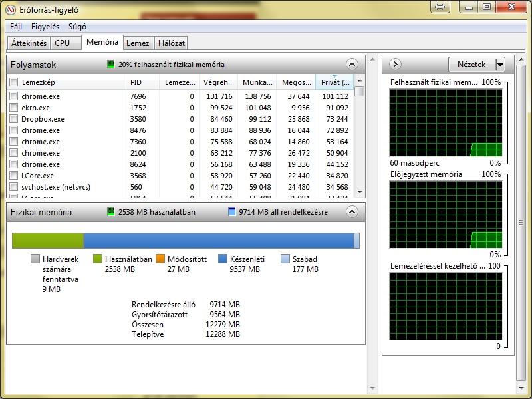Open the Fájl menu
This screenshot has height=399, width=532.
point(16,27)
